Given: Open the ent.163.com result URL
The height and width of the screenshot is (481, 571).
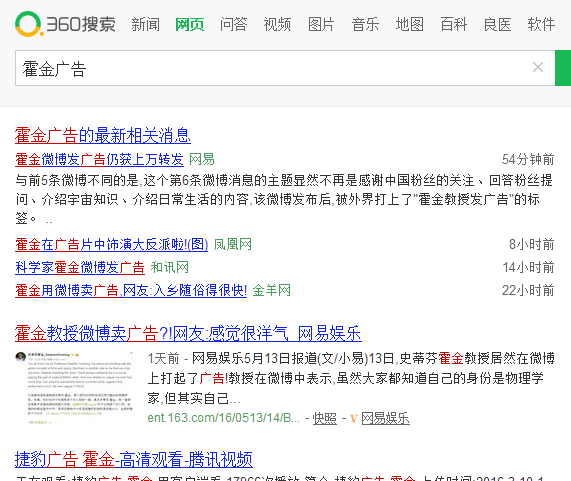Looking at the screenshot, I should coord(223,418).
